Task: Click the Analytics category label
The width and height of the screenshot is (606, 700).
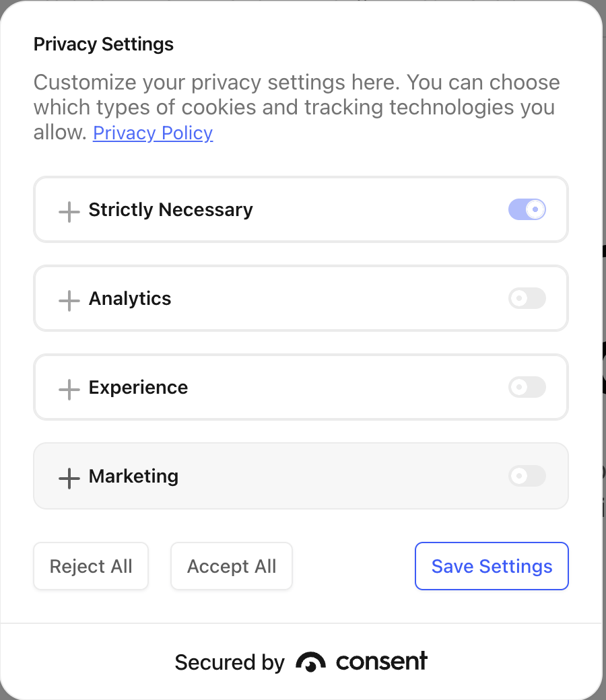Action: [130, 299]
